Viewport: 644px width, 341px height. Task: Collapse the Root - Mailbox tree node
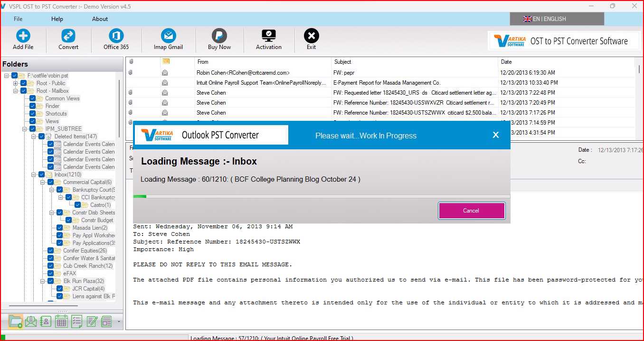point(16,91)
